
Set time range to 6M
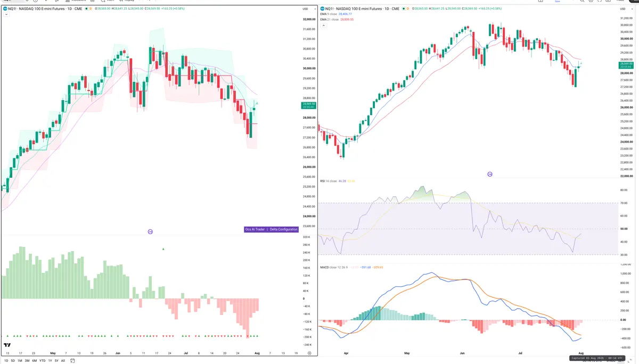click(34, 361)
